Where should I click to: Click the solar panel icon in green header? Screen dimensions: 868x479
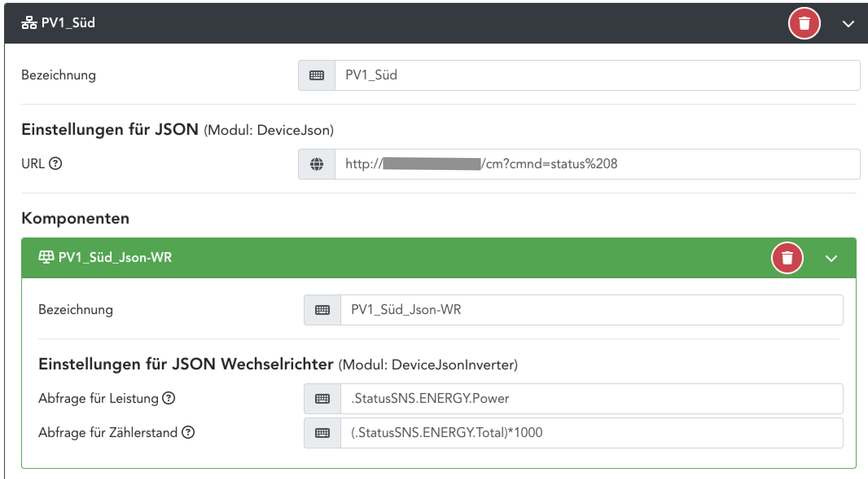point(46,257)
